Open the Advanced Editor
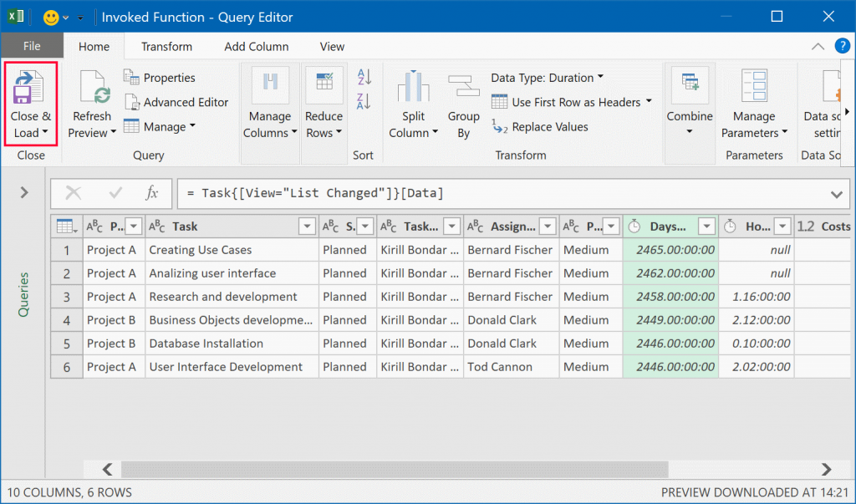This screenshot has height=504, width=856. click(x=176, y=102)
